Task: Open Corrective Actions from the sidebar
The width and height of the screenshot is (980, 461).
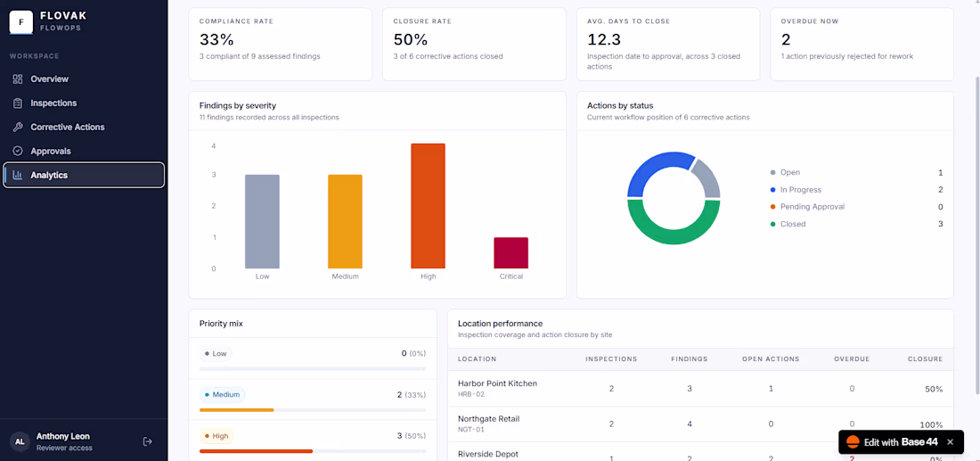Action: point(84,127)
